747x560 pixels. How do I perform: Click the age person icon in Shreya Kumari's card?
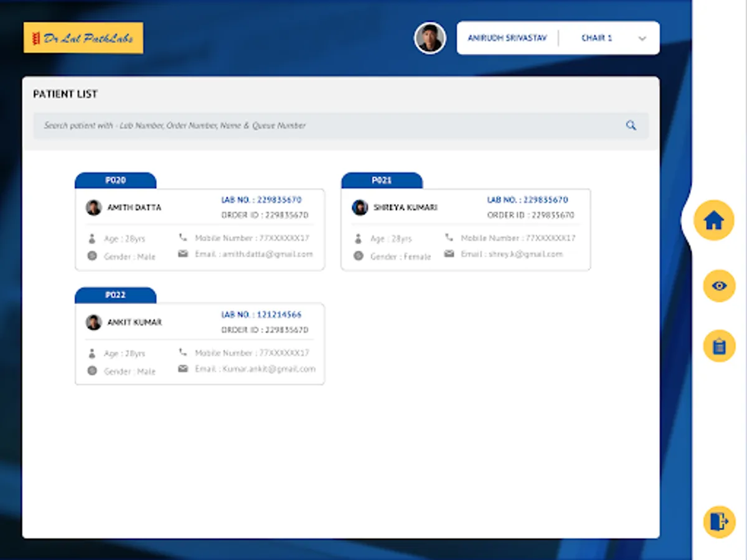(x=358, y=238)
